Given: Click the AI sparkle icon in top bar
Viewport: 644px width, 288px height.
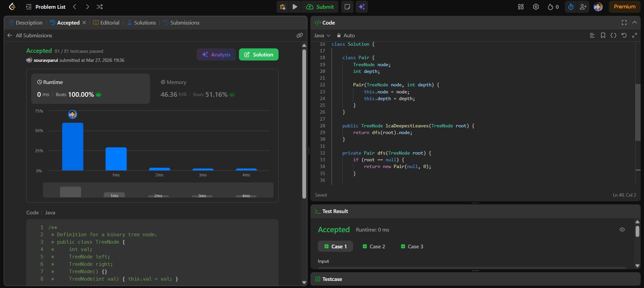Looking at the screenshot, I should [x=362, y=7].
